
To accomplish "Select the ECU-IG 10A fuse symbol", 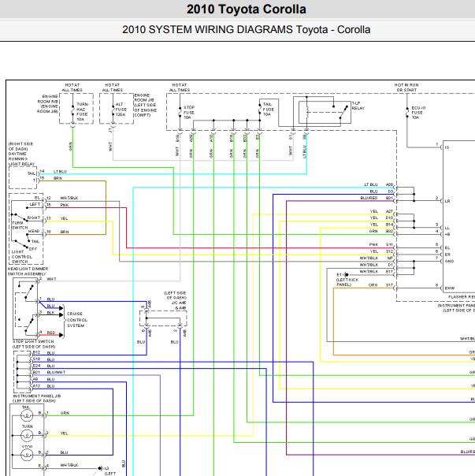I will pyautogui.click(x=407, y=113).
